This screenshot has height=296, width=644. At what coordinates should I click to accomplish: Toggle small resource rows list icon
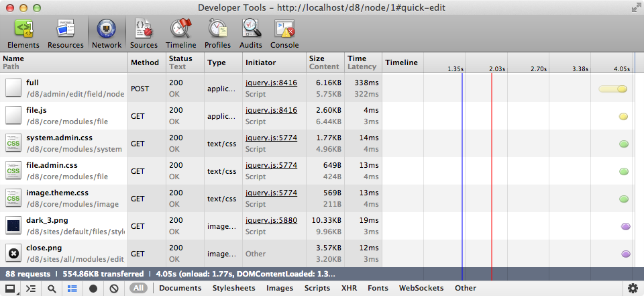pos(72,288)
